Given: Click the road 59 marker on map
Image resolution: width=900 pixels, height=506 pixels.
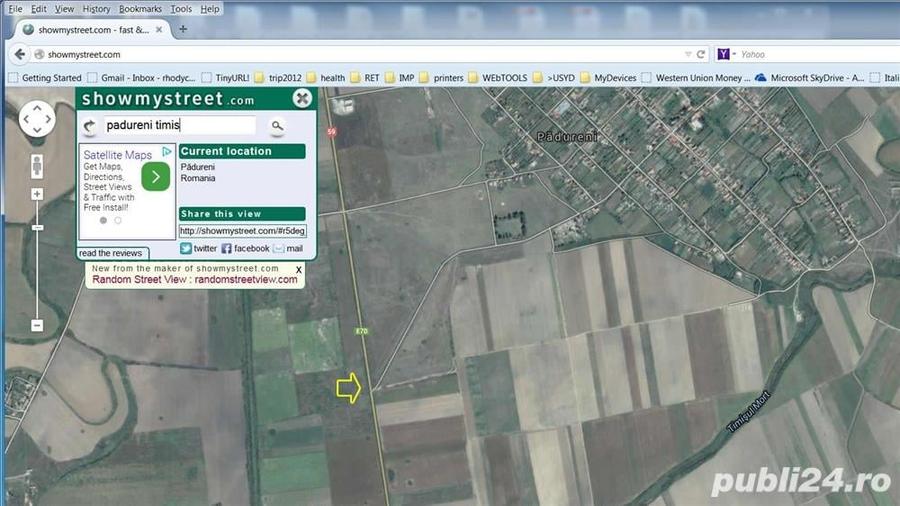Looking at the screenshot, I should [x=332, y=131].
